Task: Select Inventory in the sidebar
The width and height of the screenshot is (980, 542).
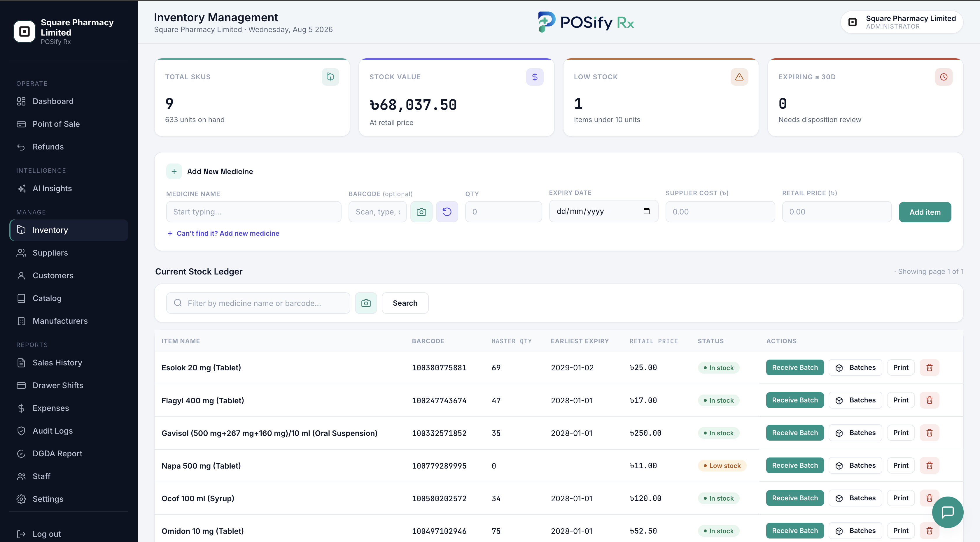Action: 69,230
